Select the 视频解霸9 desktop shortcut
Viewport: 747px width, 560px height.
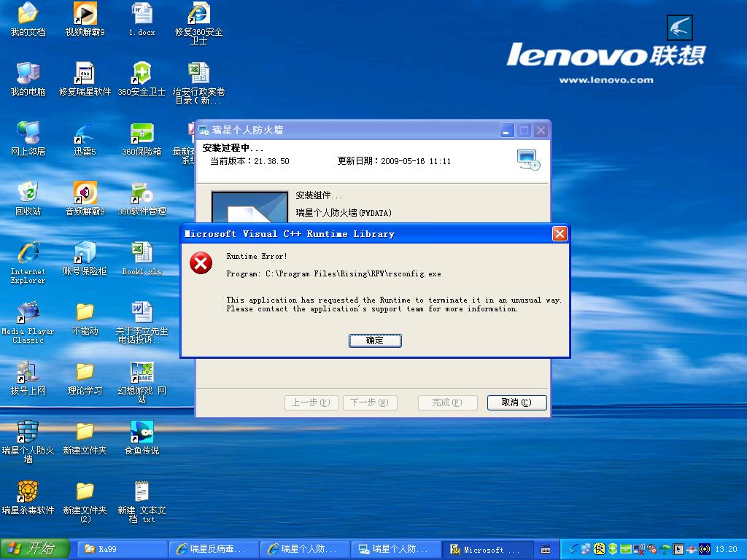click(x=85, y=20)
